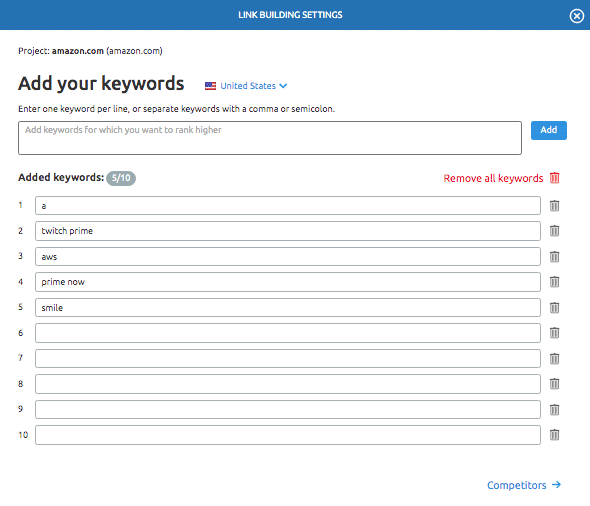The width and height of the screenshot is (590, 506).
Task: Edit keyword field containing 'a'
Action: 288,205
